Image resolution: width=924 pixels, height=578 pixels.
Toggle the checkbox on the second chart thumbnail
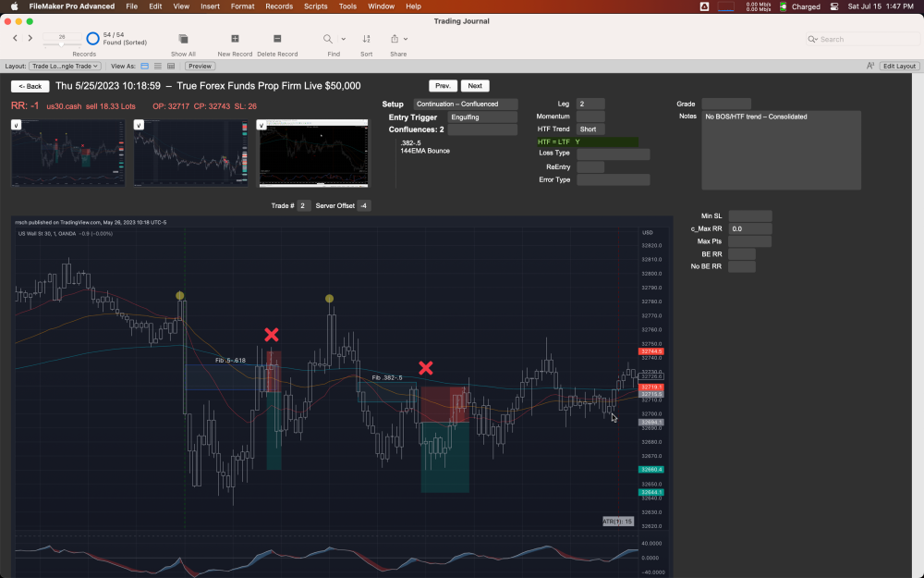(138, 123)
